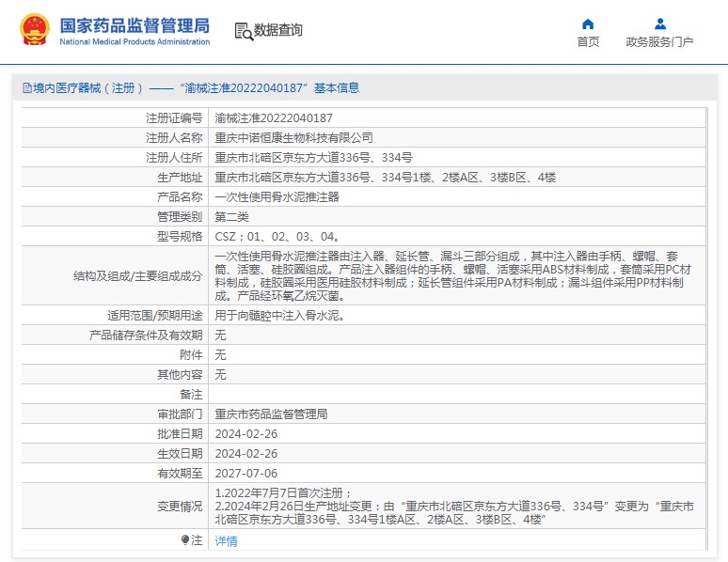Click the 注册人名称 row label
The image size is (728, 562).
pos(174,138)
